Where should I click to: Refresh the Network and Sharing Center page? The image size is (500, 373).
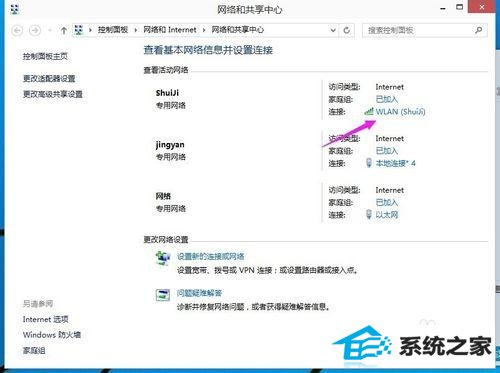click(x=347, y=30)
